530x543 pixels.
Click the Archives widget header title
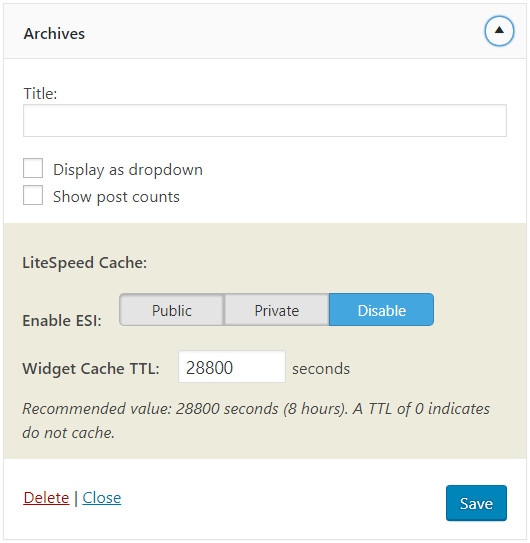[54, 34]
